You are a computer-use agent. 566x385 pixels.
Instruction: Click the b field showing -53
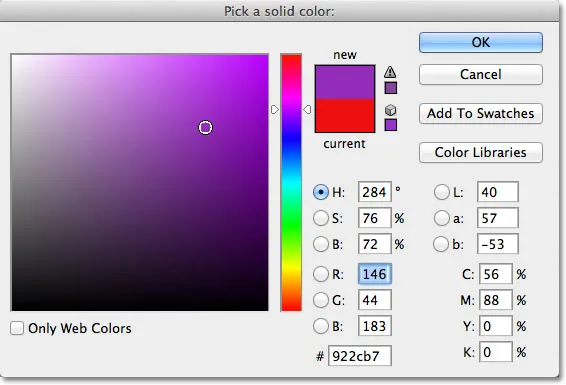(498, 244)
